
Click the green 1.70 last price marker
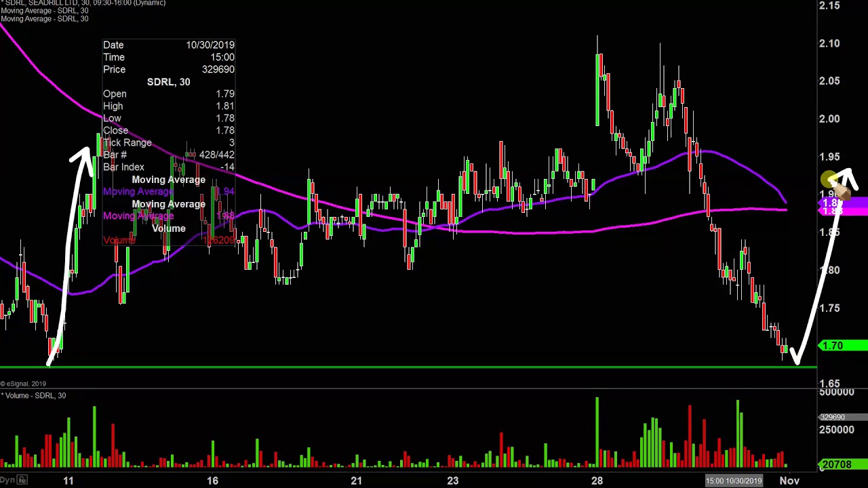(x=844, y=346)
